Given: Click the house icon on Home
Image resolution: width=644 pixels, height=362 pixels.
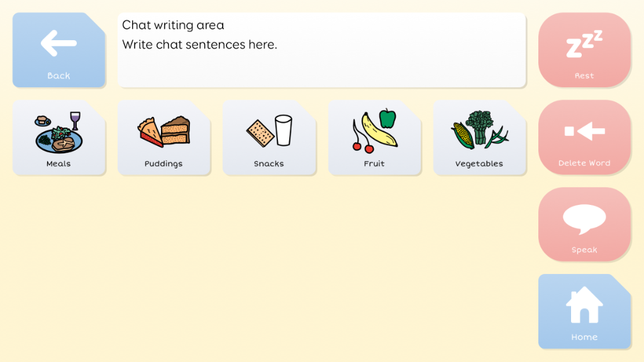Looking at the screenshot, I should click(584, 305).
